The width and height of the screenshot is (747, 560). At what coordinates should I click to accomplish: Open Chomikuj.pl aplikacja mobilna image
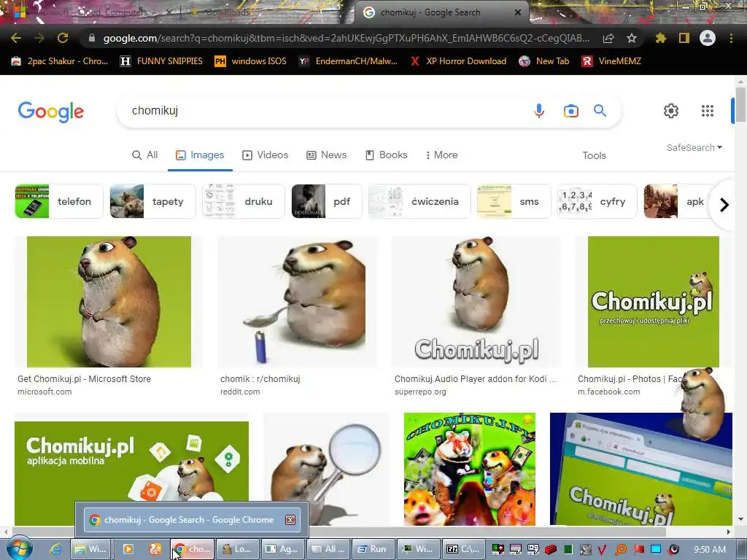tap(131, 469)
